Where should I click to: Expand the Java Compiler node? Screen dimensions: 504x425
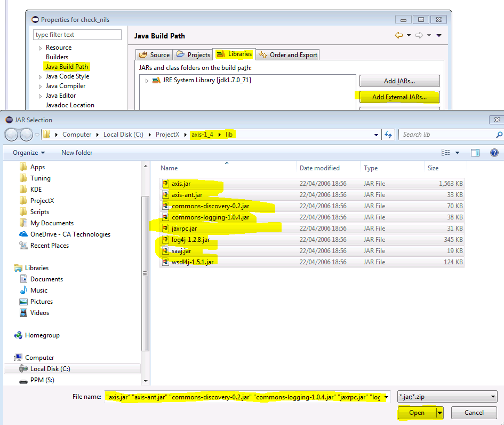40,87
